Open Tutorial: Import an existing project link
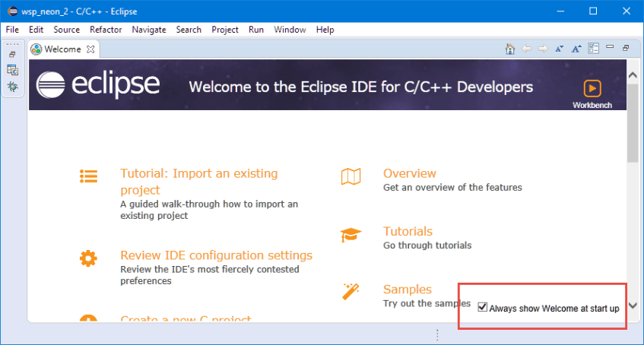Viewport: 644px width, 345px height. (199, 182)
